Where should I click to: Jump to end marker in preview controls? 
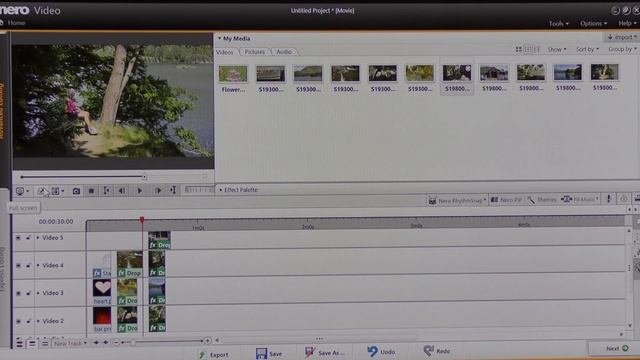pos(173,190)
